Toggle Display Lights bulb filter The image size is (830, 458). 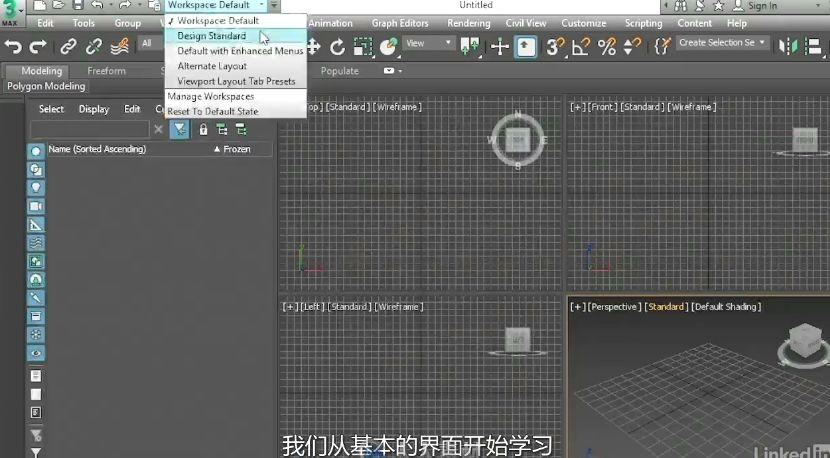click(36, 187)
